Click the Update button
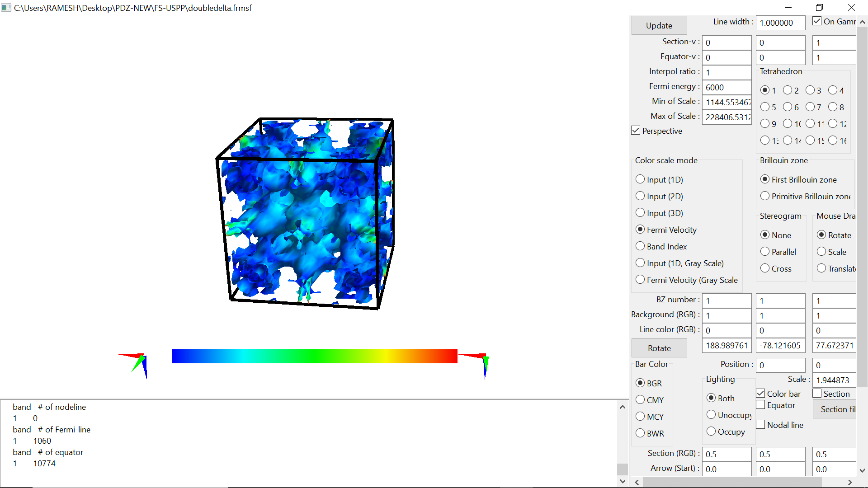This screenshot has height=488, width=868. [659, 25]
